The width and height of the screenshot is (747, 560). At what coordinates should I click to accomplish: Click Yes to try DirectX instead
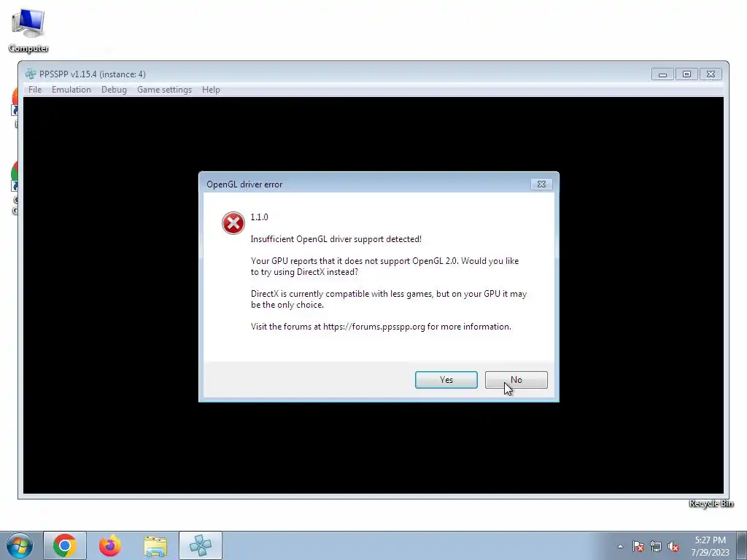tap(446, 379)
